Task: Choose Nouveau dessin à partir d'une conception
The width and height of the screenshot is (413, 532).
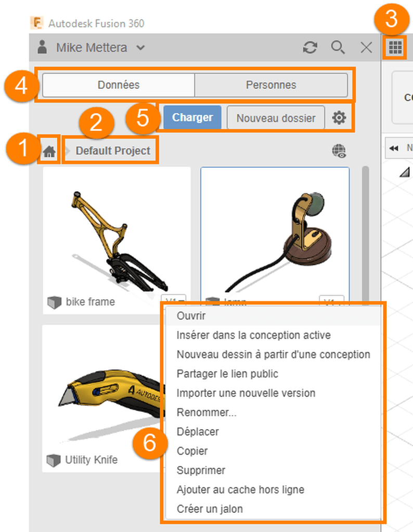Action: [273, 354]
